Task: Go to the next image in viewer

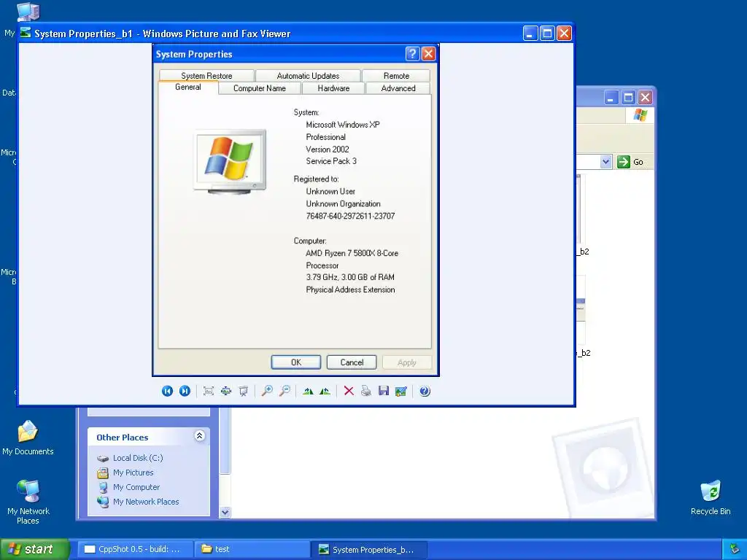Action: pos(185,391)
